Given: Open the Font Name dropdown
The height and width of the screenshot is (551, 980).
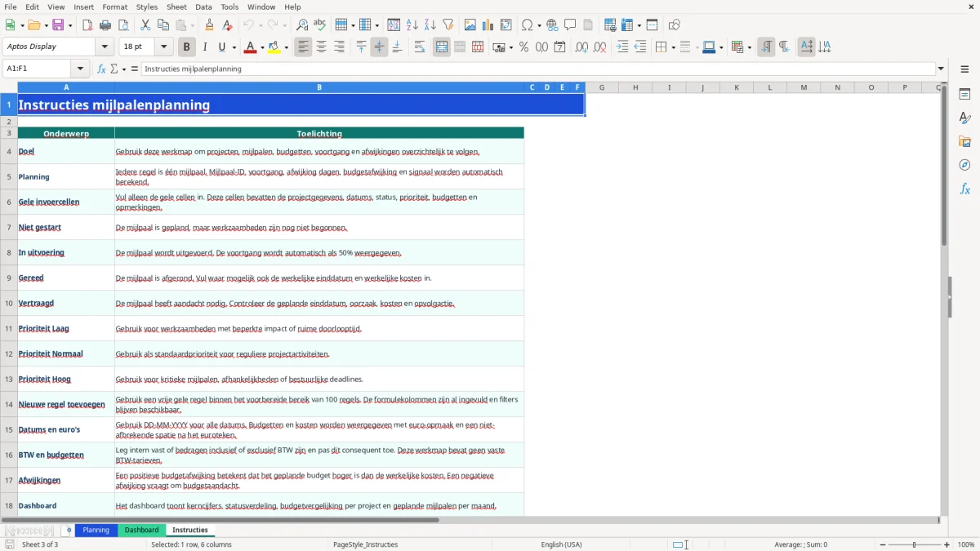Looking at the screenshot, I should (x=104, y=47).
